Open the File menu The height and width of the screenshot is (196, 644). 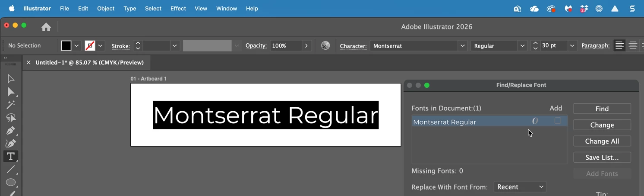point(64,8)
